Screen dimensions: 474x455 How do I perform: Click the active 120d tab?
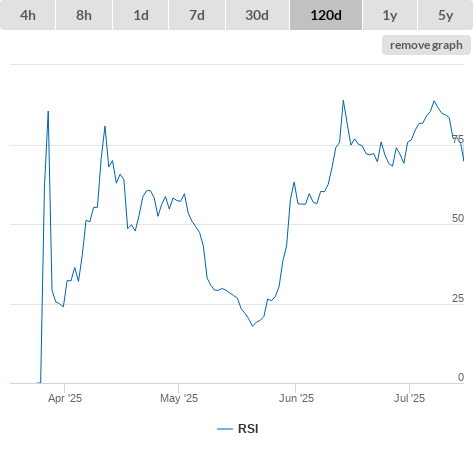pos(326,15)
